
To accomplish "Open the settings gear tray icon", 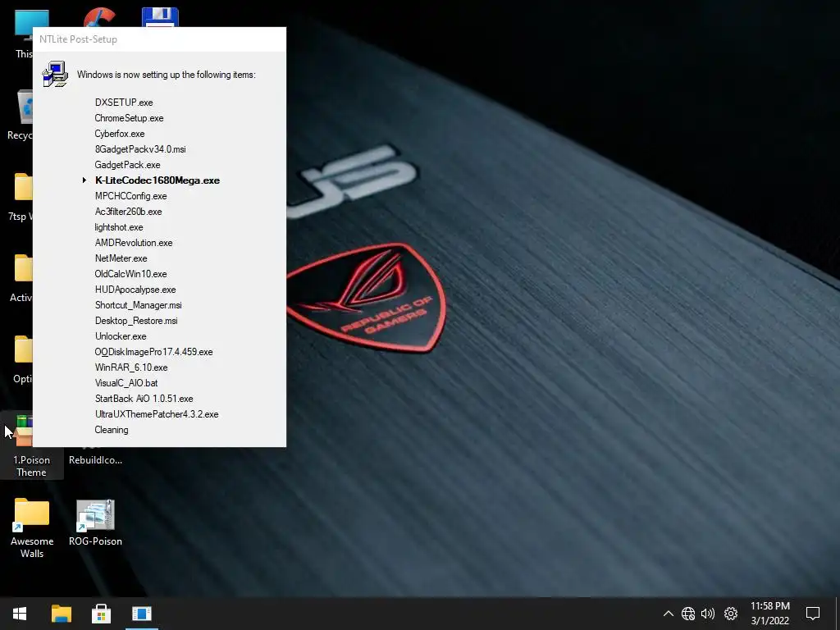I will point(731,614).
